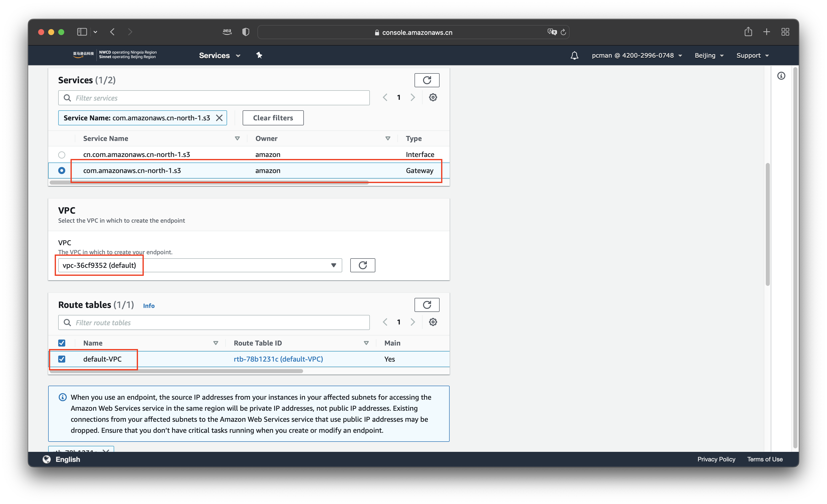Refresh the Services list

[x=427, y=80]
